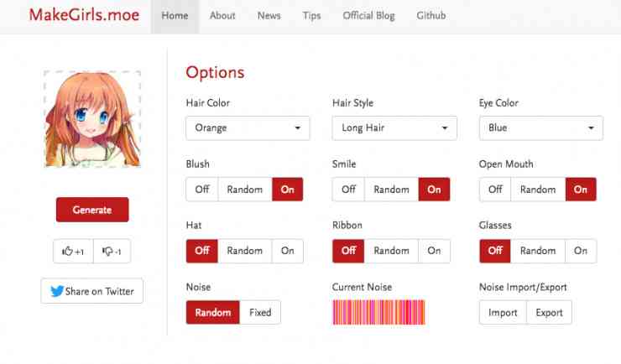The image size is (621, 364).
Task: Open the About page
Action: pos(222,16)
